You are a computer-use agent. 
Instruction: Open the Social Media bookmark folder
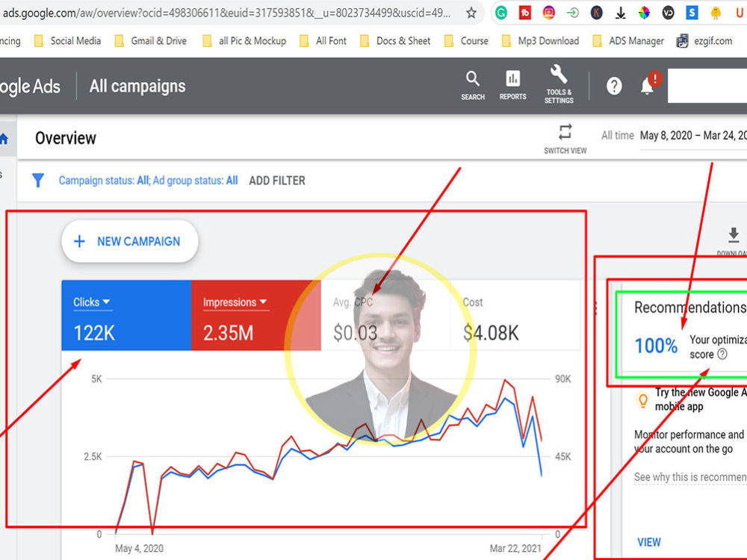click(x=68, y=41)
